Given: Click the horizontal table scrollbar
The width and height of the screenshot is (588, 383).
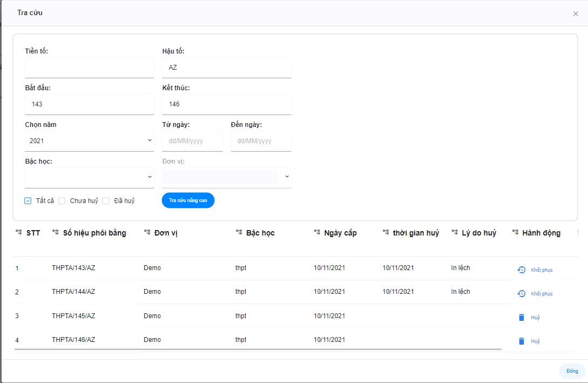Looking at the screenshot, I should pos(258,350).
